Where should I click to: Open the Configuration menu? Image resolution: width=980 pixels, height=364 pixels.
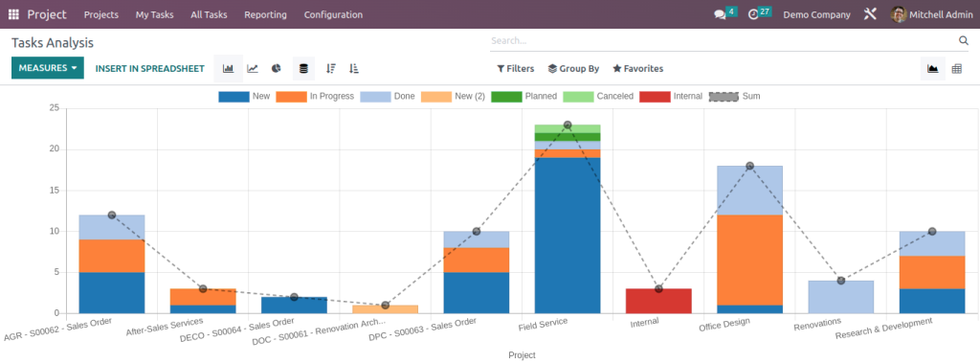tap(333, 14)
